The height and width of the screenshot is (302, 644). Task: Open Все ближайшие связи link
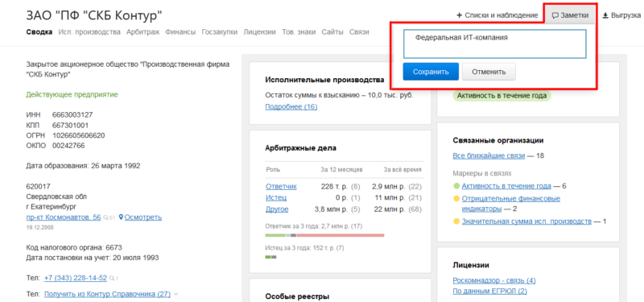489,155
